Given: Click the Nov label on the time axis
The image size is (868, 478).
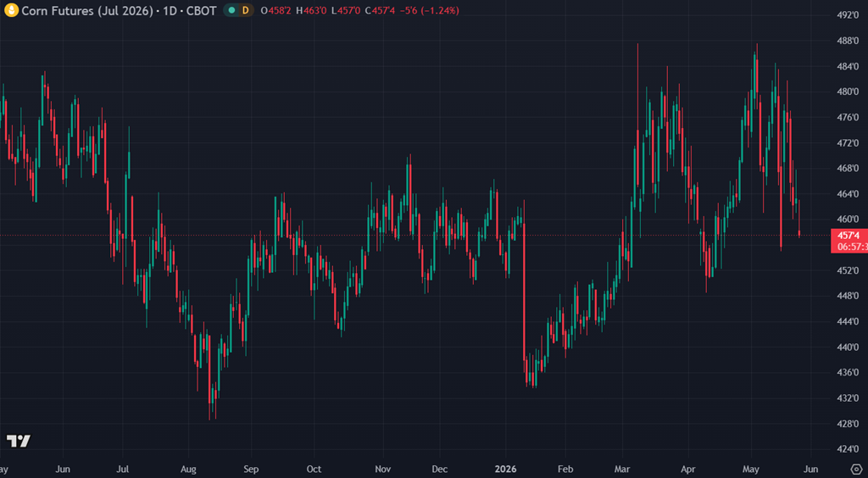Looking at the screenshot, I should (x=383, y=470).
